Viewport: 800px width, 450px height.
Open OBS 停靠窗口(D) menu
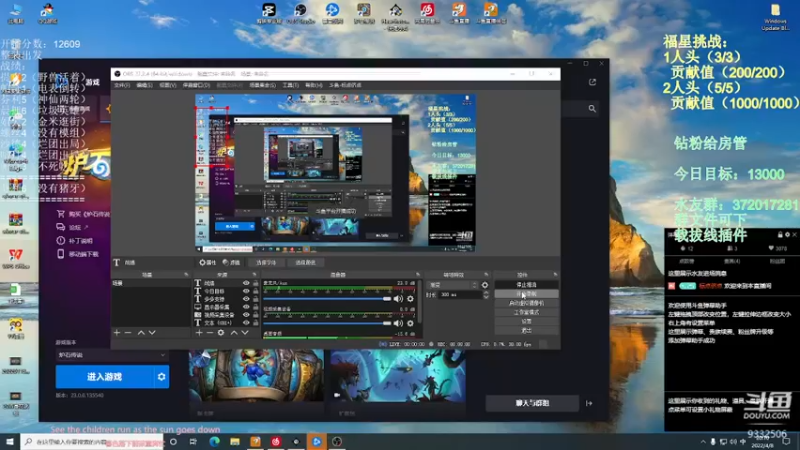(196, 85)
